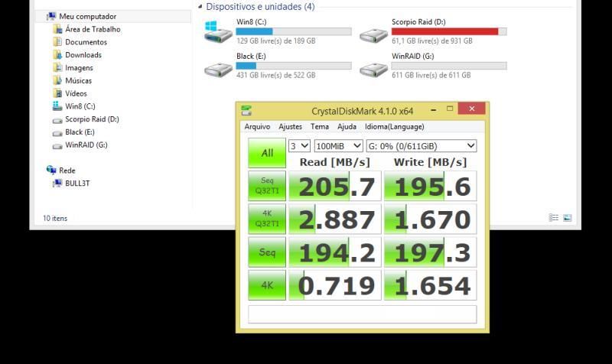Start the 4K Q32T1 test

point(267,219)
